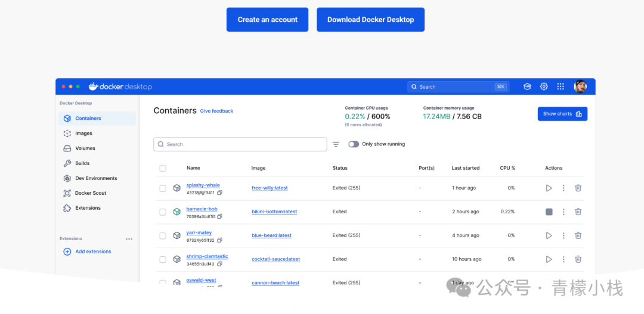Image resolution: width=644 pixels, height=314 pixels.
Task: Click the containers search input field
Action: [x=240, y=144]
